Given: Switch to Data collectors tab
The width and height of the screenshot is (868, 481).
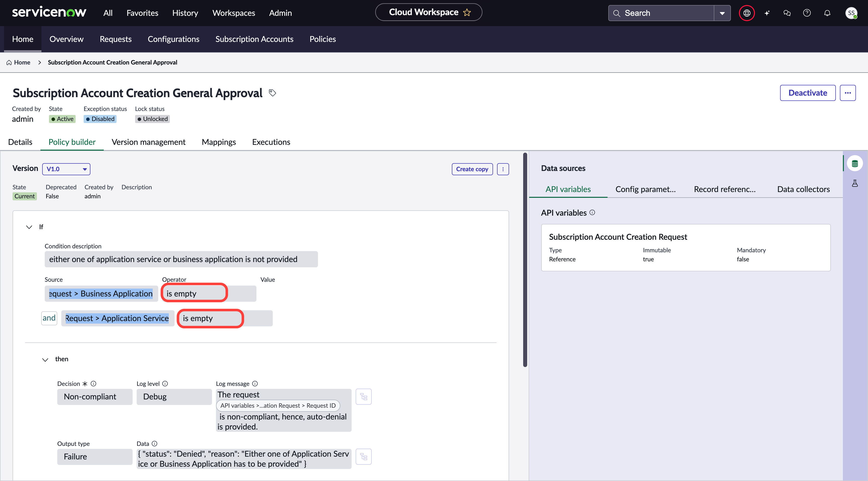Looking at the screenshot, I should (x=803, y=189).
